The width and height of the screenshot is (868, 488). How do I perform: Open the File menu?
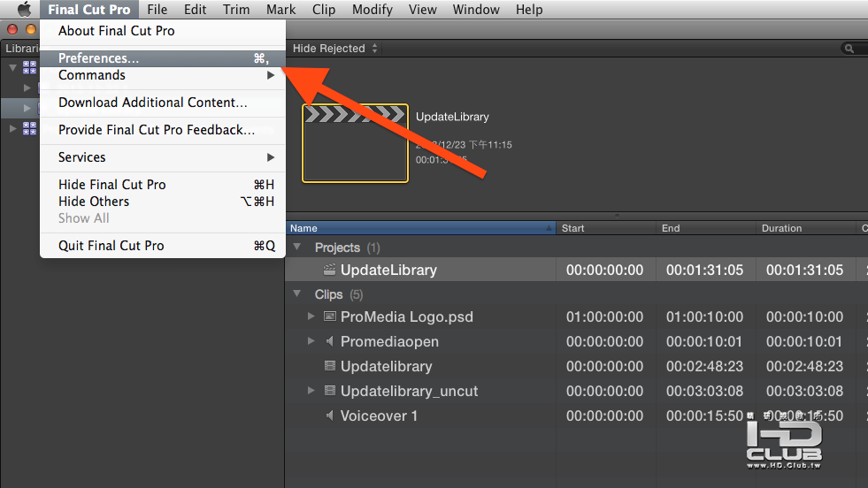point(157,10)
